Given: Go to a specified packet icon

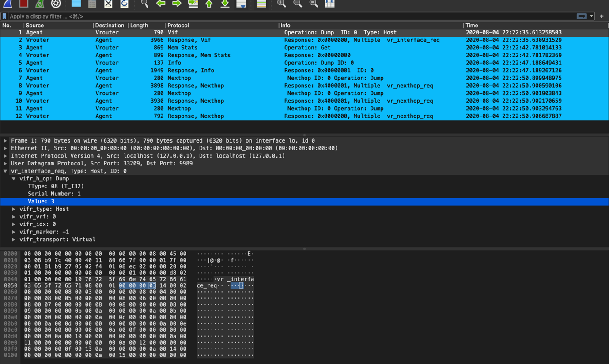Looking at the screenshot, I should [x=193, y=4].
